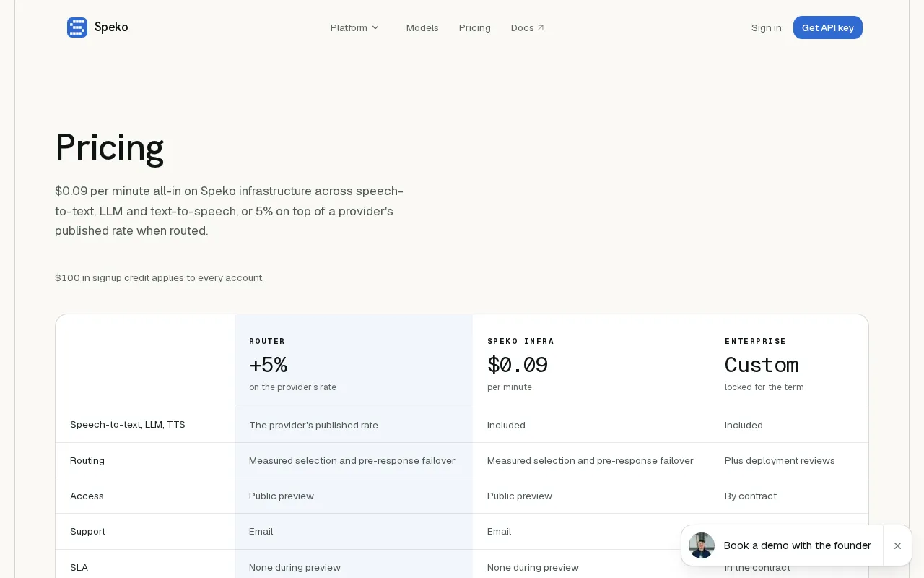Expand the Platform menu chevron
924x578 pixels.
375,27
